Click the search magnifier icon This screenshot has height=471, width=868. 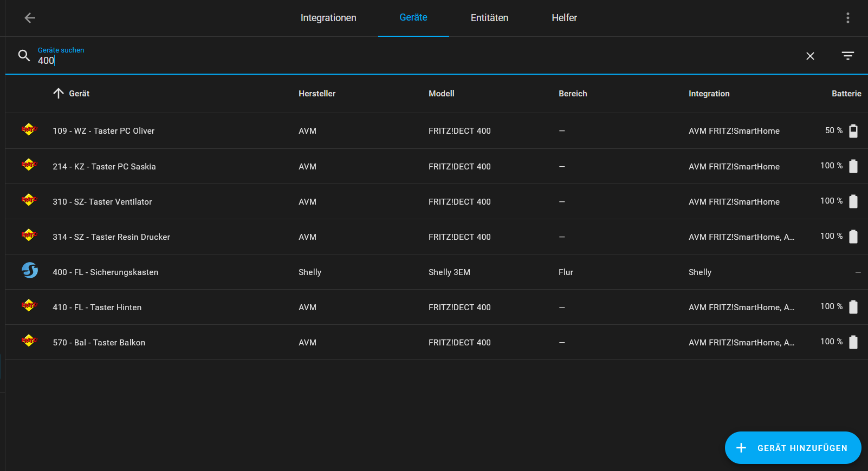(24, 55)
